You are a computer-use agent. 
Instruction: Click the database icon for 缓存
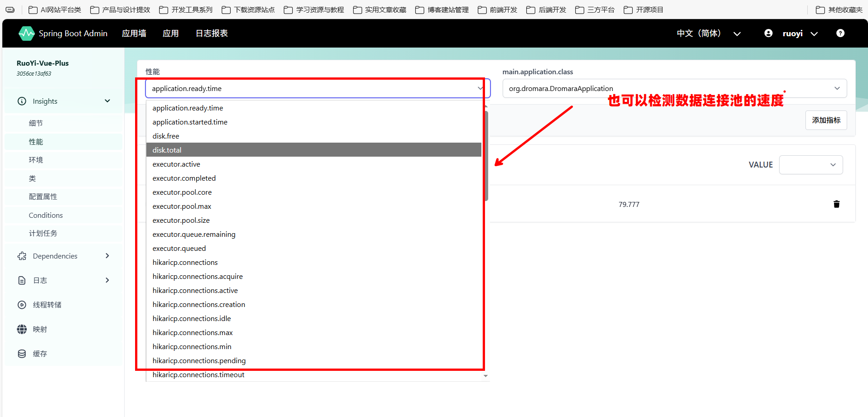click(x=22, y=354)
